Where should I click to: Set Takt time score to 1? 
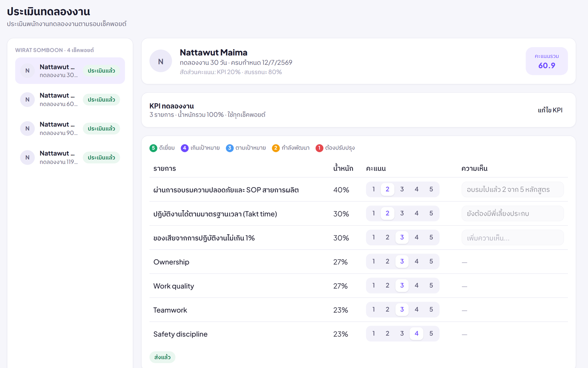tap(374, 213)
